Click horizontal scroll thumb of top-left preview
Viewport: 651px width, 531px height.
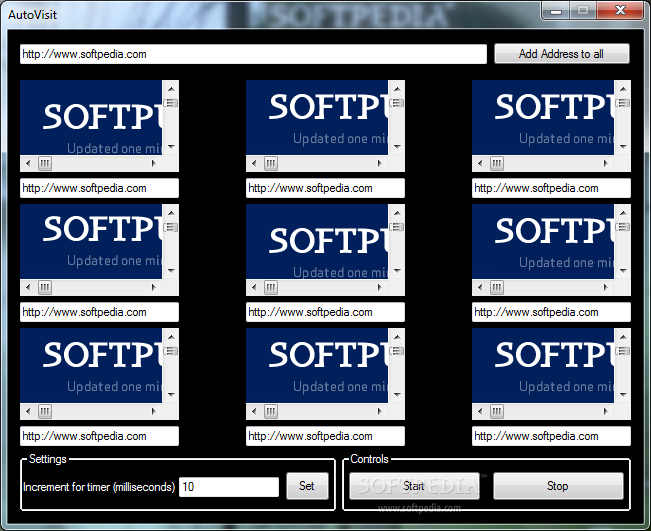pos(45,163)
